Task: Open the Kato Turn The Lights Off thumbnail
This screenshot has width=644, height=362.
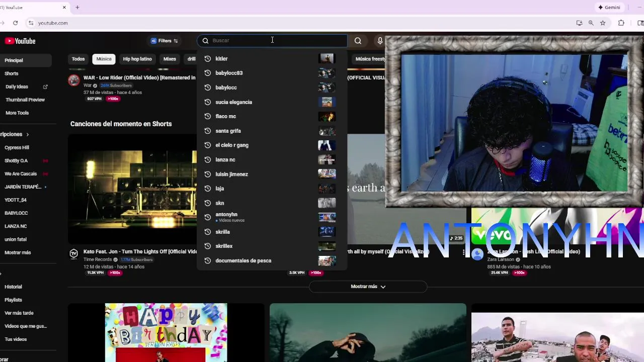Action: pos(132,189)
